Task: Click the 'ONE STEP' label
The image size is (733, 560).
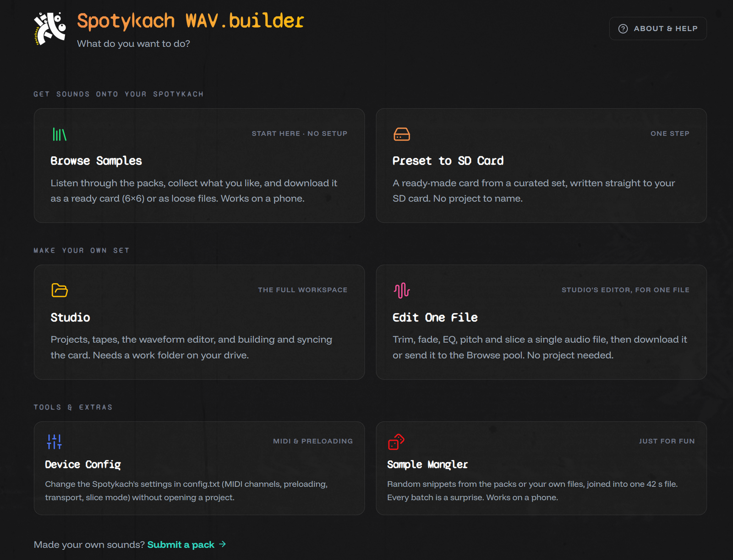Action: [670, 134]
